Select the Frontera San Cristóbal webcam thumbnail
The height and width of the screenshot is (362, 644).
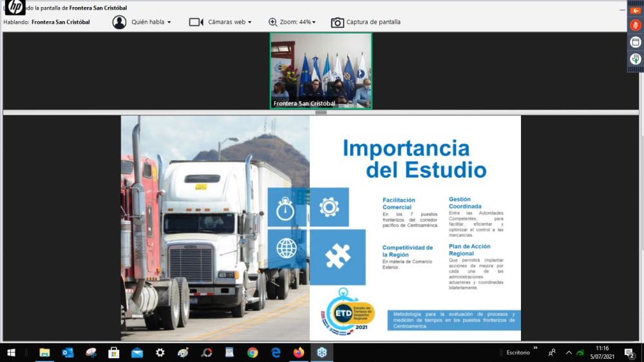(321, 70)
